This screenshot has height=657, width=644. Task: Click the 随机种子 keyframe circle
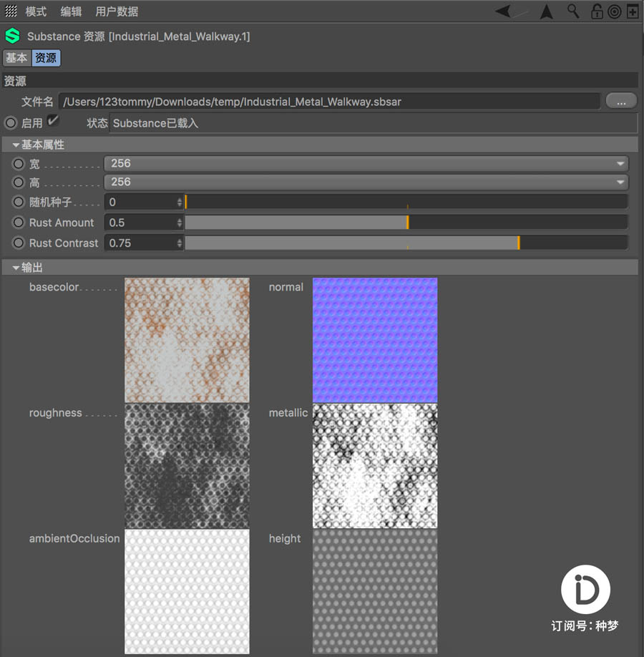pyautogui.click(x=19, y=203)
